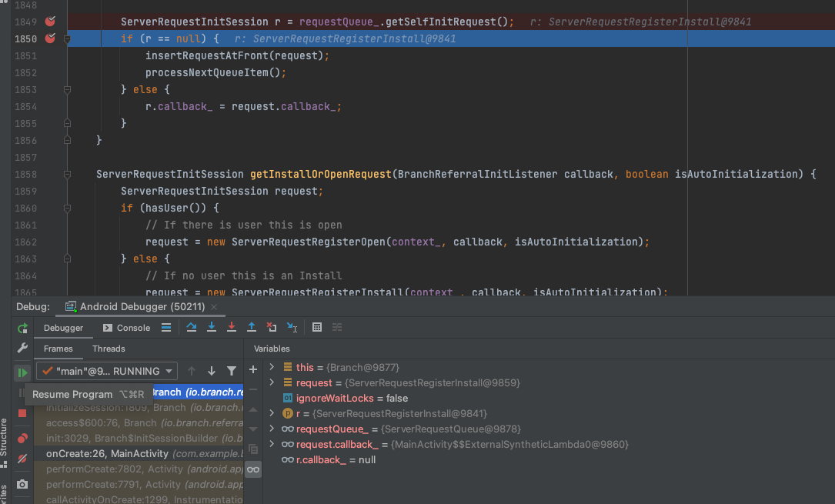
Task: Collapse the else block fold marker at line 1853
Action: pyautogui.click(x=67, y=90)
